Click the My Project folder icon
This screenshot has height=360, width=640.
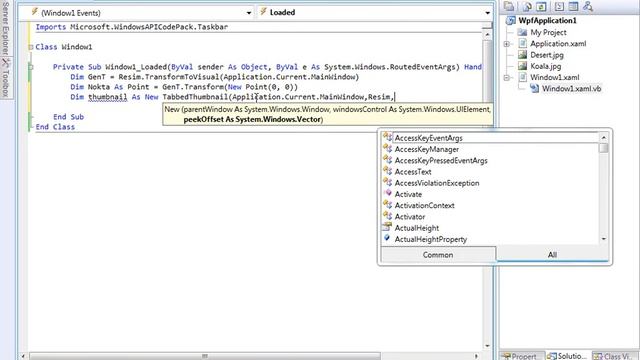522,32
